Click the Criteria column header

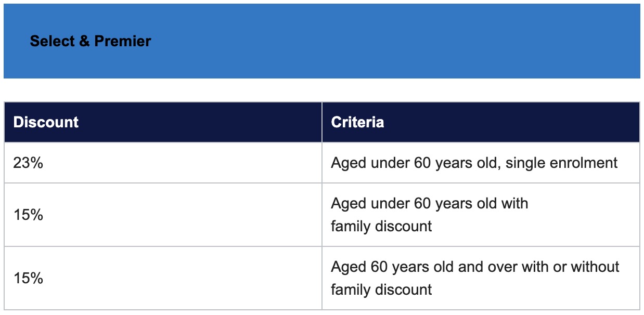point(357,122)
